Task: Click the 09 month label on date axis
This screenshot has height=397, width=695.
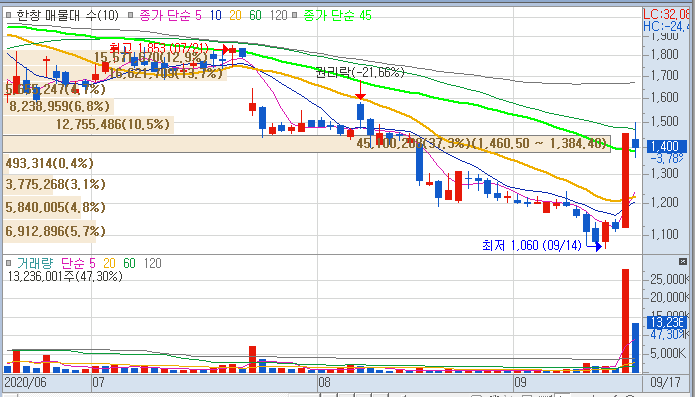Action: pyautogui.click(x=520, y=382)
